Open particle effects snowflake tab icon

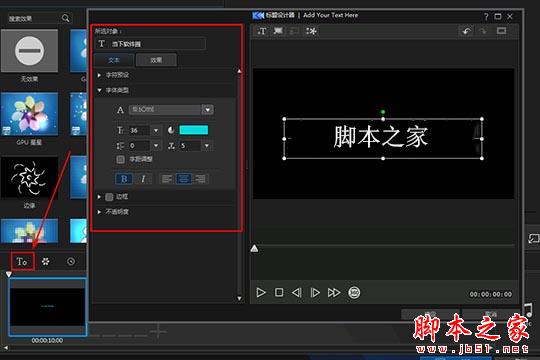pos(45,261)
